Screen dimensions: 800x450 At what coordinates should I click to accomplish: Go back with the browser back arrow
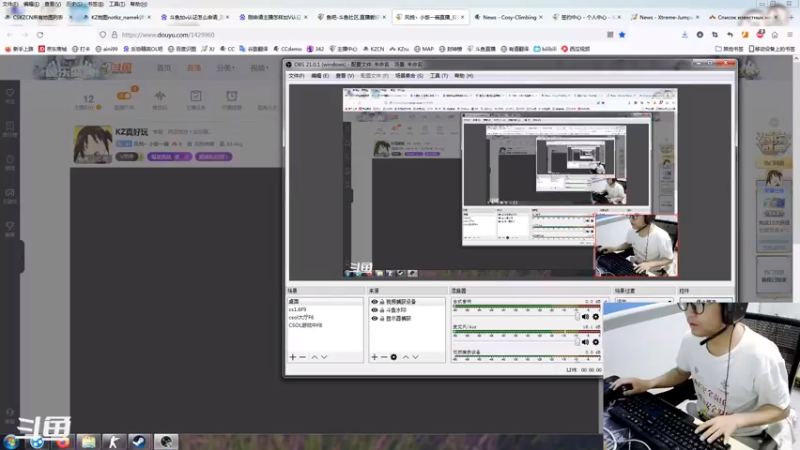click(10, 35)
